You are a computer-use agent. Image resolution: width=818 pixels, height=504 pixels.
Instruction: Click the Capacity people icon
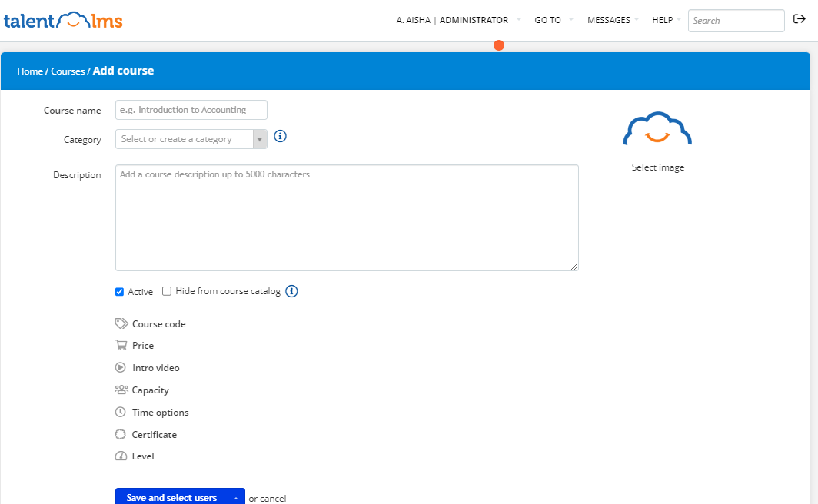tap(121, 390)
